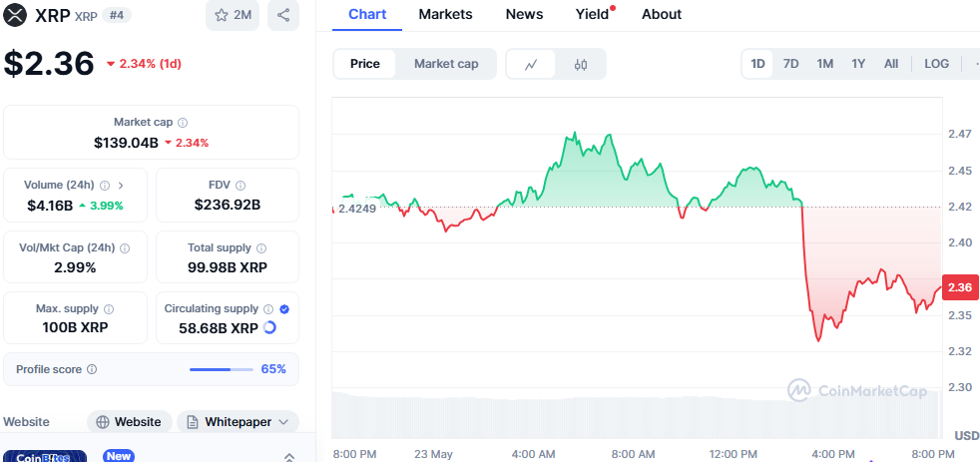Click info icon beside Max. supply
Image resolution: width=980 pixels, height=462 pixels.
108,309
